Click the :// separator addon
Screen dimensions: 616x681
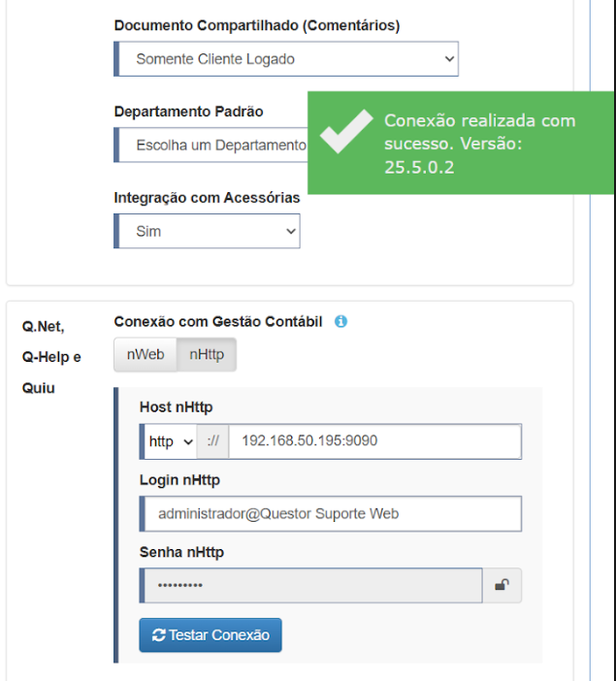(212, 441)
